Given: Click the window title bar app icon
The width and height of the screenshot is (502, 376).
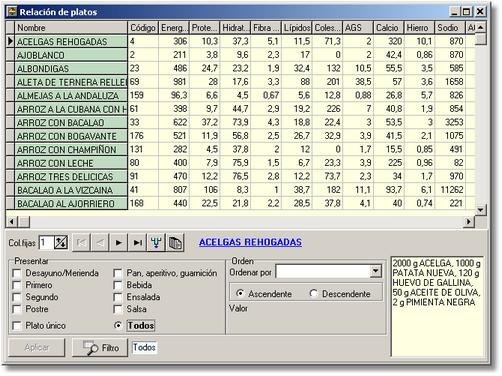Looking at the screenshot, I should pyautogui.click(x=12, y=12).
